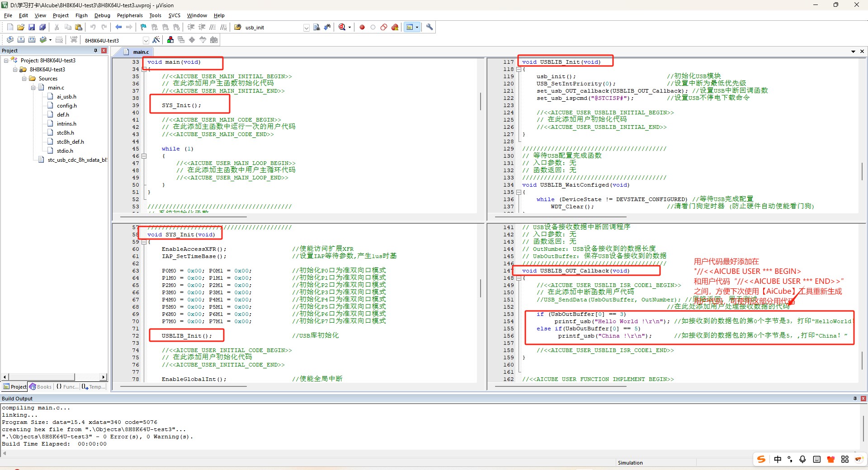Select stc8h_def.h in the project tree
The width and height of the screenshot is (868, 470).
(70, 142)
